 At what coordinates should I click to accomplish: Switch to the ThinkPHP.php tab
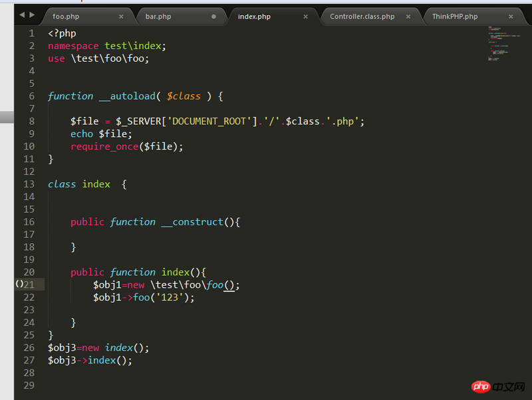pos(455,17)
